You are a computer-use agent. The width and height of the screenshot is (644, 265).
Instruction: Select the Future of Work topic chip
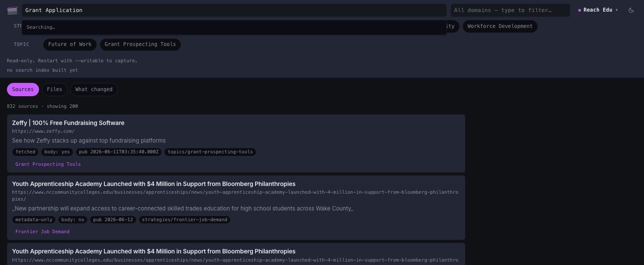[x=70, y=44]
